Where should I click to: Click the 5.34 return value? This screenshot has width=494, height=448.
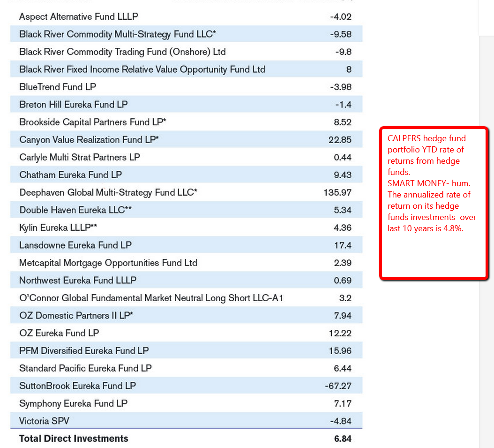click(343, 210)
